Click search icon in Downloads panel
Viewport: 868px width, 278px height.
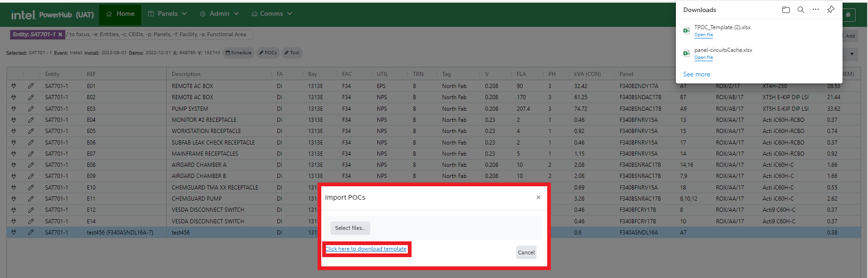800,10
